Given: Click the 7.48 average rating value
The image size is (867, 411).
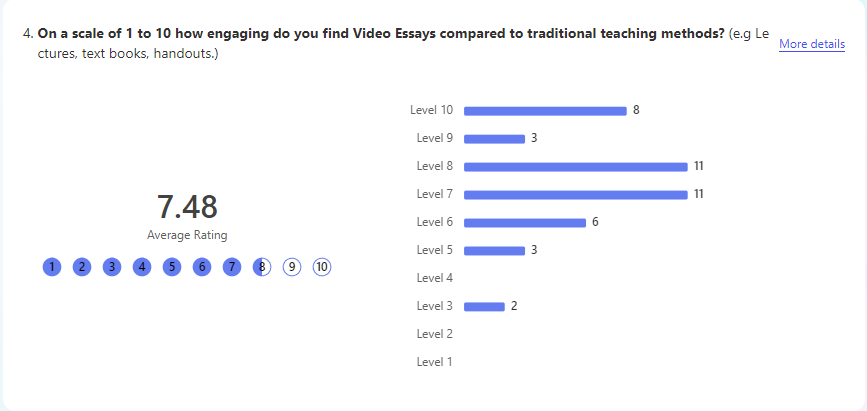Looking at the screenshot, I should click(187, 207).
